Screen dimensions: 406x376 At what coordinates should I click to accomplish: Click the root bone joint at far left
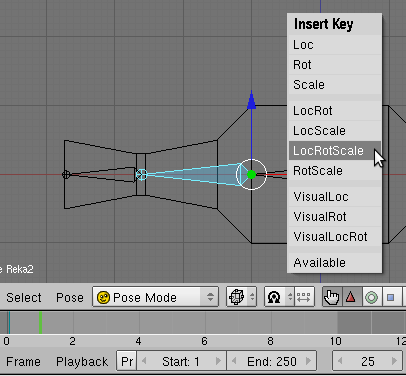tap(66, 174)
